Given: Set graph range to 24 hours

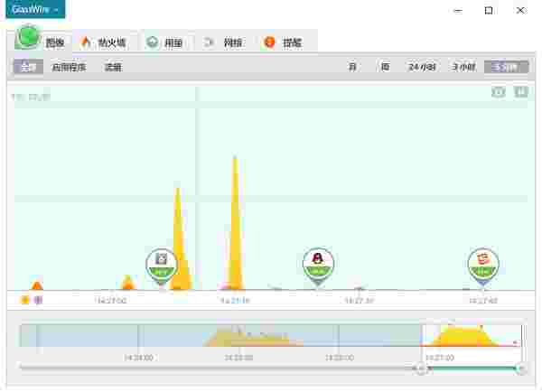Looking at the screenshot, I should (x=422, y=67).
